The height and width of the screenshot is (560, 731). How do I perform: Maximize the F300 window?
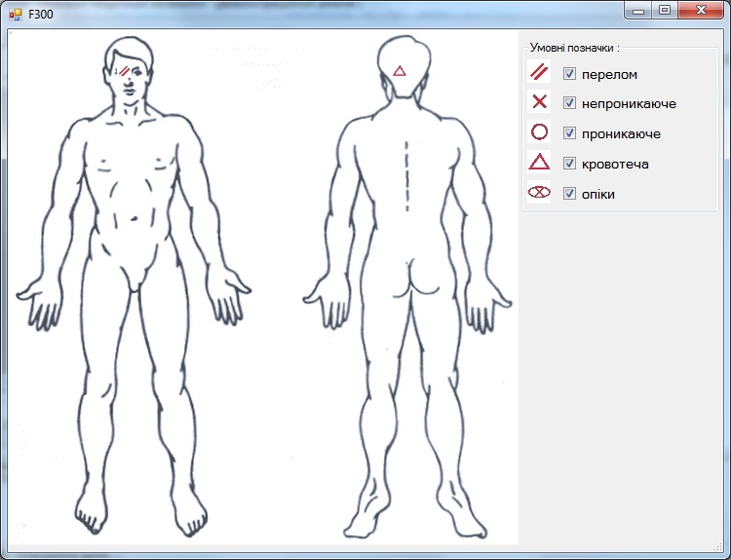(x=665, y=11)
